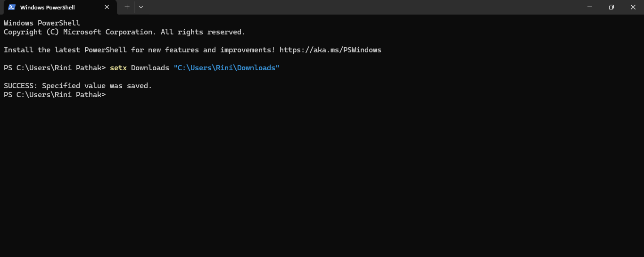The width and height of the screenshot is (644, 257).
Task: Click the quoted C:\Users\Rini\Downloads path
Action: (226, 68)
